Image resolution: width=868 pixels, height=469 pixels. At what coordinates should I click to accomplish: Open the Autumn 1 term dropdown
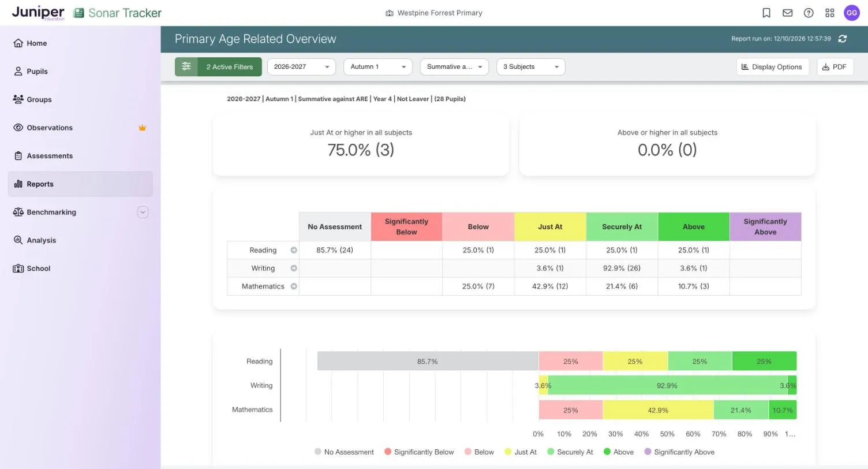click(x=378, y=66)
